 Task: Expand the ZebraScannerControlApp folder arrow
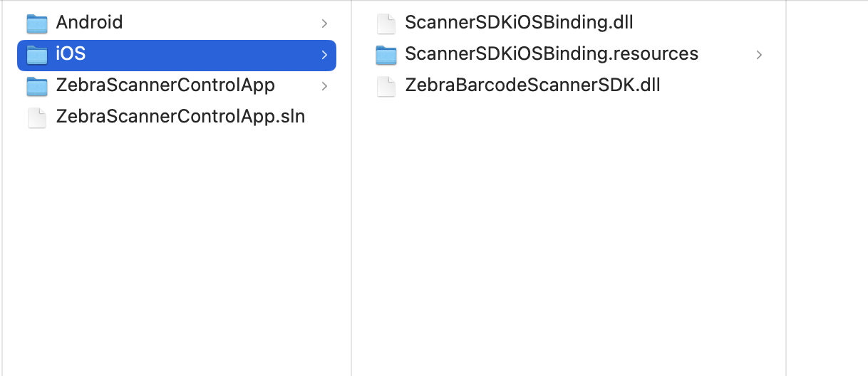tap(324, 86)
